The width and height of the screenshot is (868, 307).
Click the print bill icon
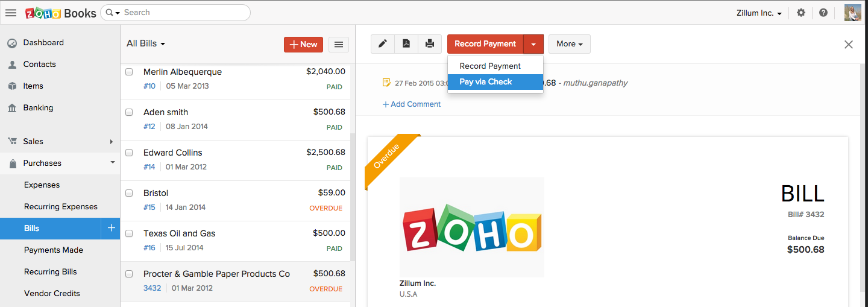point(430,44)
